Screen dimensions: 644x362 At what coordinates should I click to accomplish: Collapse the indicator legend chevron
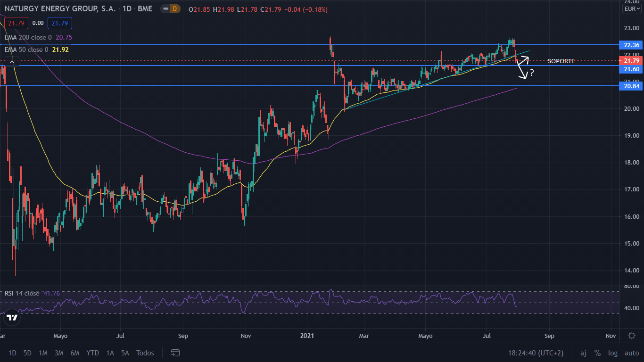tap(12, 62)
